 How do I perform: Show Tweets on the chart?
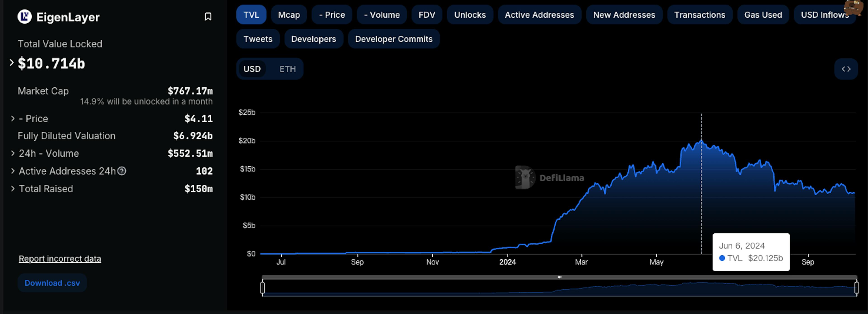(258, 39)
